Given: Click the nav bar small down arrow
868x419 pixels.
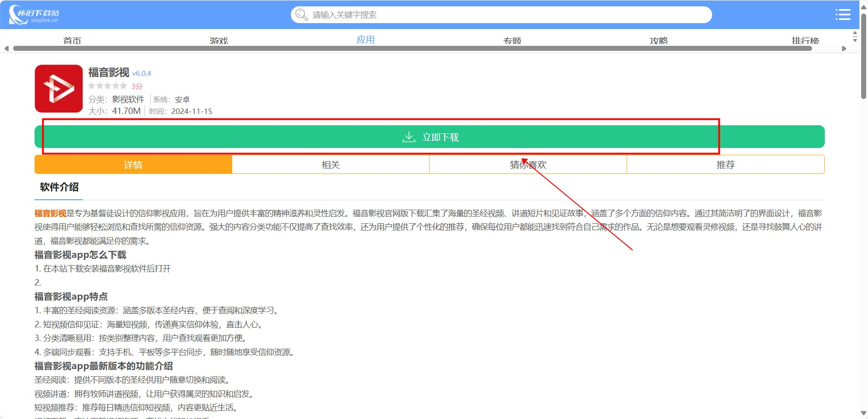Looking at the screenshot, I should 855,40.
